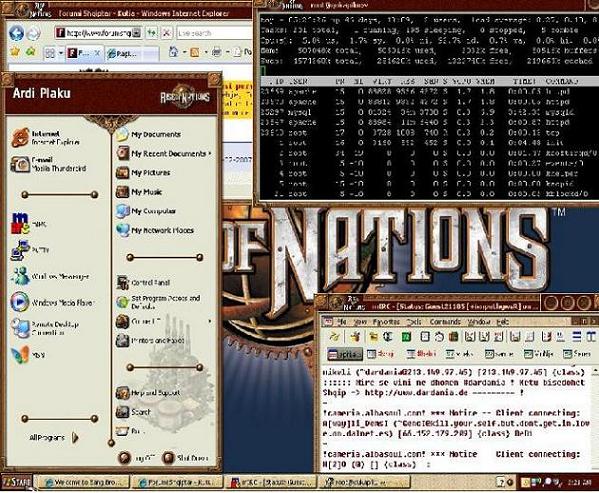Image resolution: width=599 pixels, height=493 pixels.
Task: Switch to mIRC taskbar button
Action: click(272, 482)
